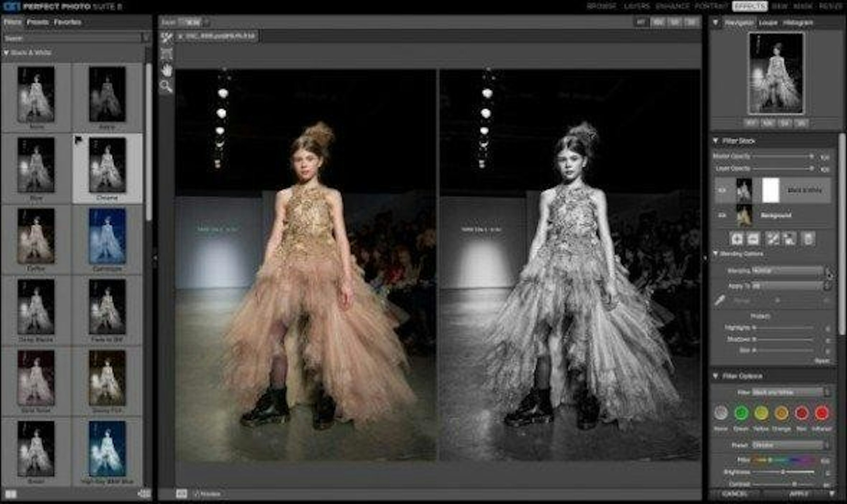This screenshot has height=504, width=847.
Task: Collapse the Black & White preset category
Action: (x=6, y=53)
